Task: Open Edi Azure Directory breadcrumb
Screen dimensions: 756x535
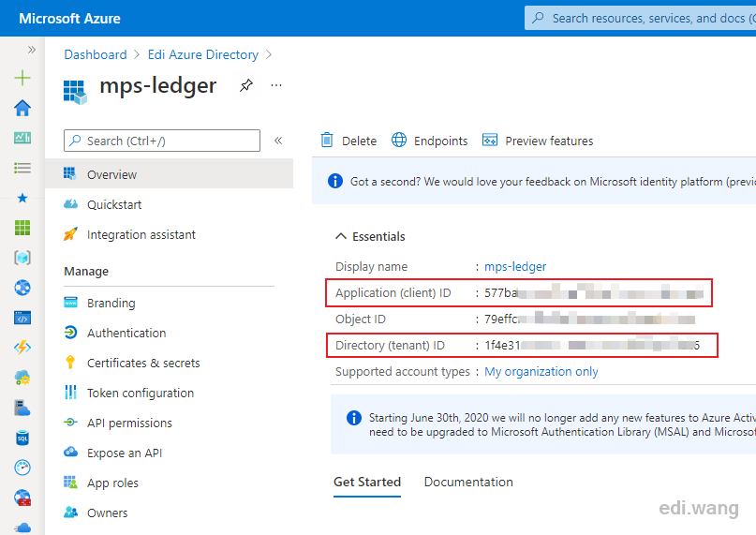Action: [x=203, y=54]
